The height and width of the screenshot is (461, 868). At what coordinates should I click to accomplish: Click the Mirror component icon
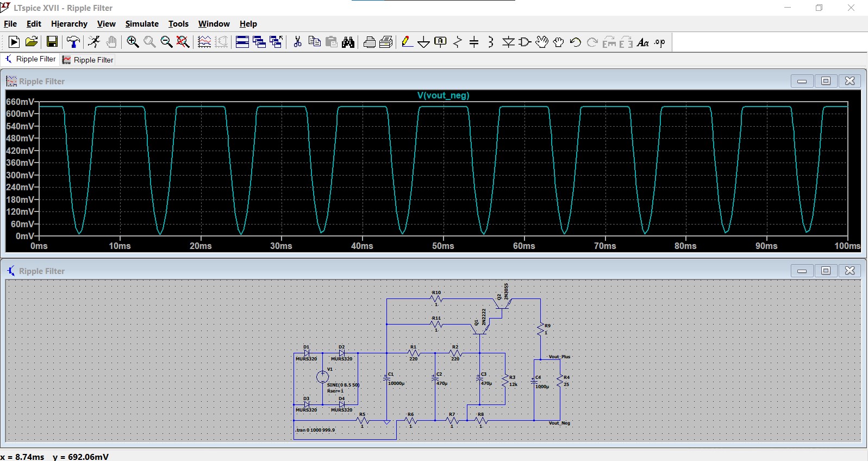click(626, 42)
